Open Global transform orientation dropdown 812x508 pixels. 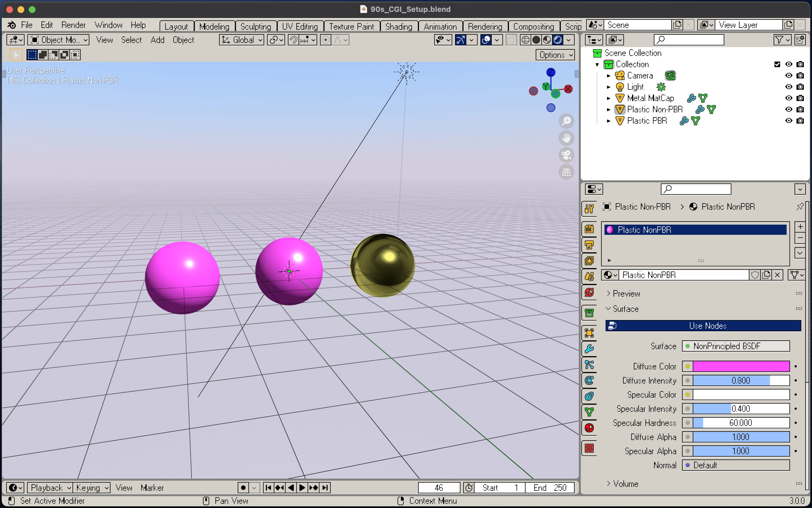[x=242, y=40]
